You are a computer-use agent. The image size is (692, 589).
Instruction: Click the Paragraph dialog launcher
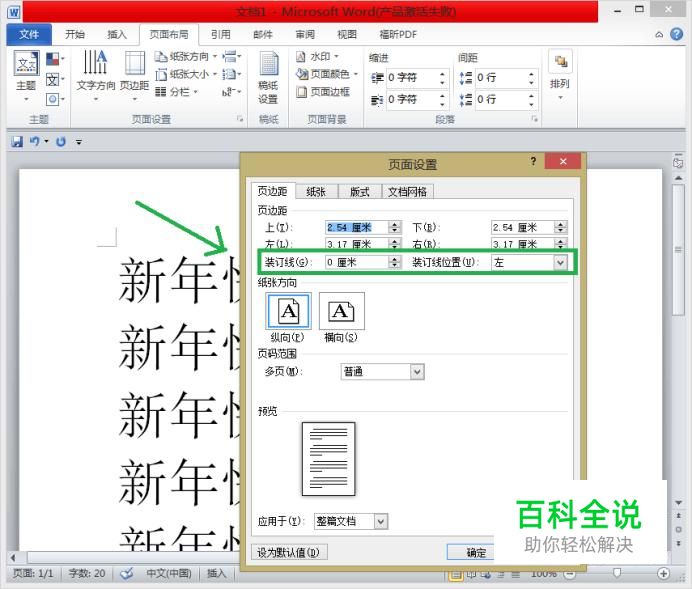pyautogui.click(x=534, y=119)
